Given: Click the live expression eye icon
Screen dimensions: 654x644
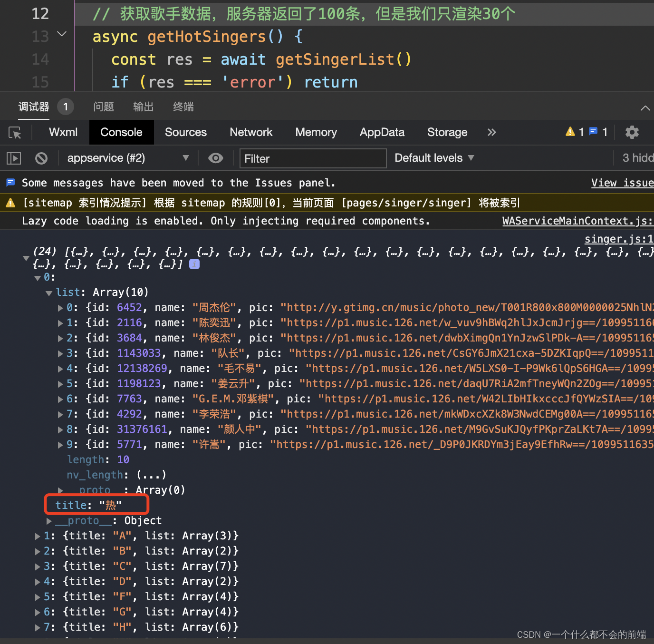Looking at the screenshot, I should 216,158.
